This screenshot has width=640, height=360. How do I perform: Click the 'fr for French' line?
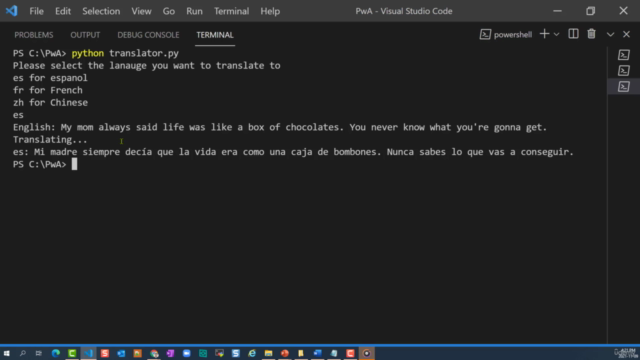48,90
